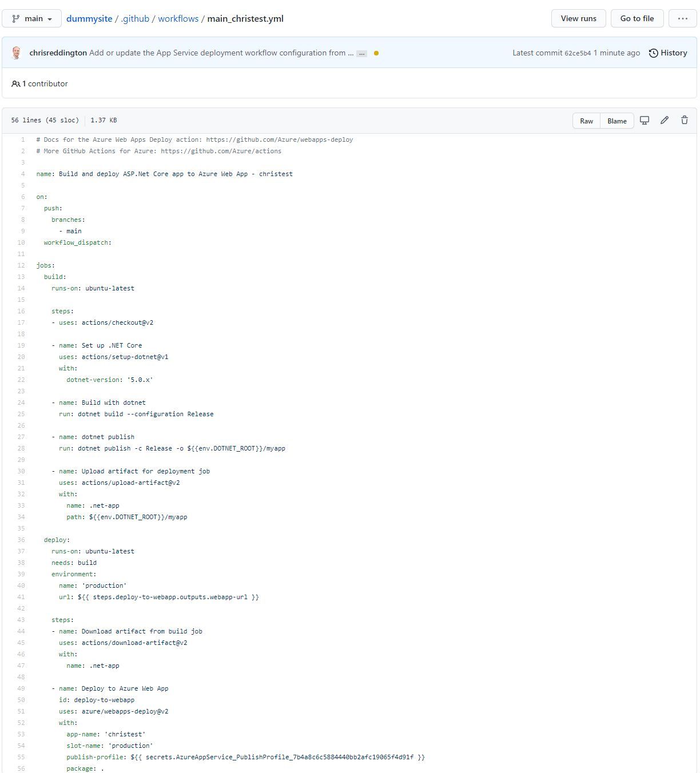Click main_christest.yml filename in breadcrumb
The image size is (700, 773).
pos(245,18)
